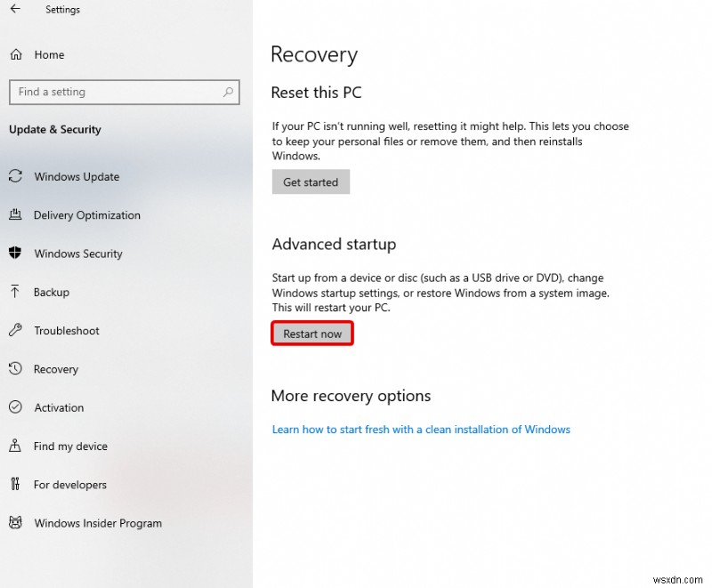Click the Find my device icon

coord(15,446)
